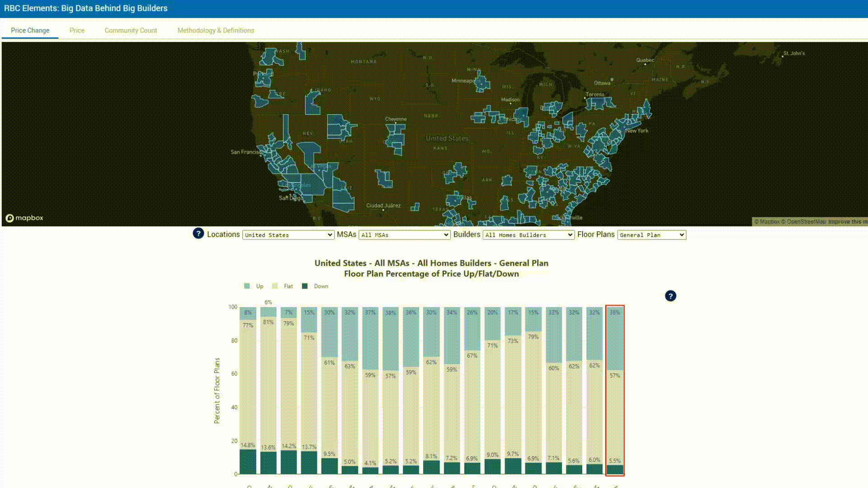This screenshot has width=868, height=488.
Task: Select the 81% Flat bar segment
Action: click(268, 384)
